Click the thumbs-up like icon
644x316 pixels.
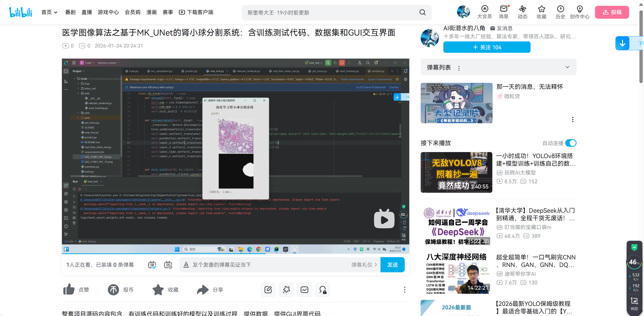tap(69, 289)
